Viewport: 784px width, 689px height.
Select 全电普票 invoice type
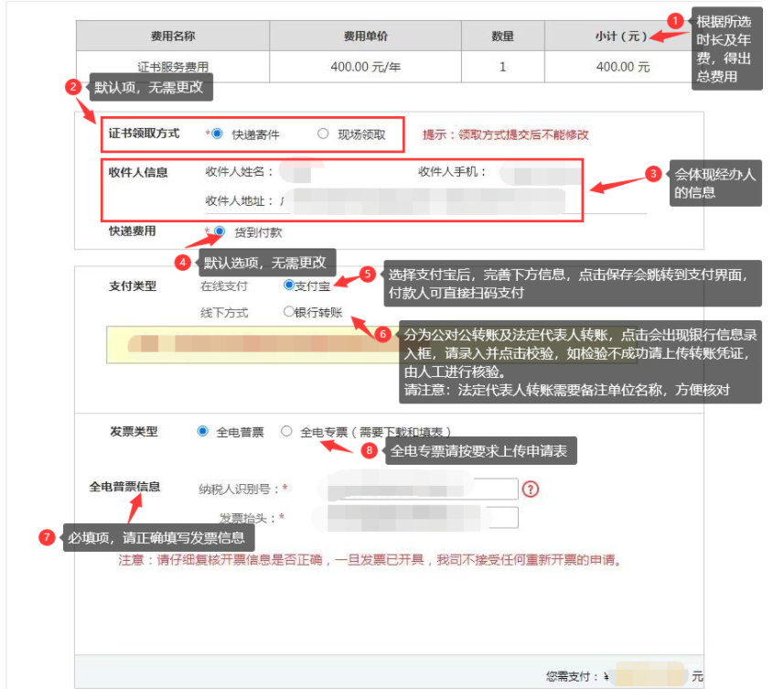202,431
